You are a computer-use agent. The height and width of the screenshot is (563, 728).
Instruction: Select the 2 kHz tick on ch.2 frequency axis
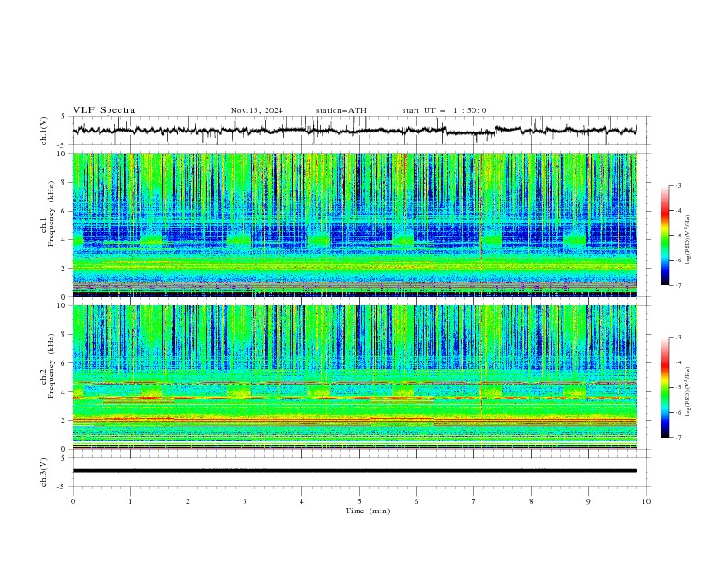(x=65, y=420)
